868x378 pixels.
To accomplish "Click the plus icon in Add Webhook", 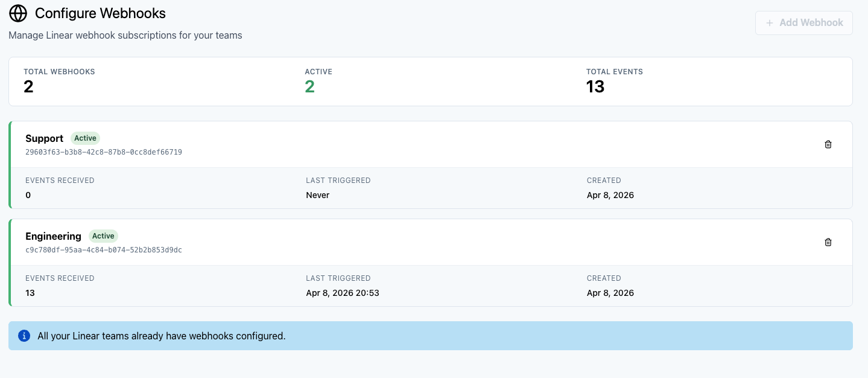I will pos(769,23).
